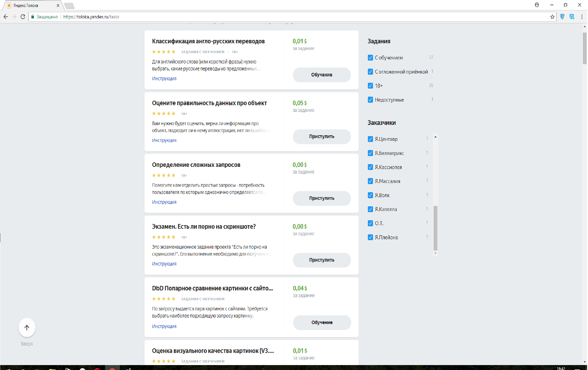
Task: Open the Chrome three-dot menu
Action: [x=582, y=17]
